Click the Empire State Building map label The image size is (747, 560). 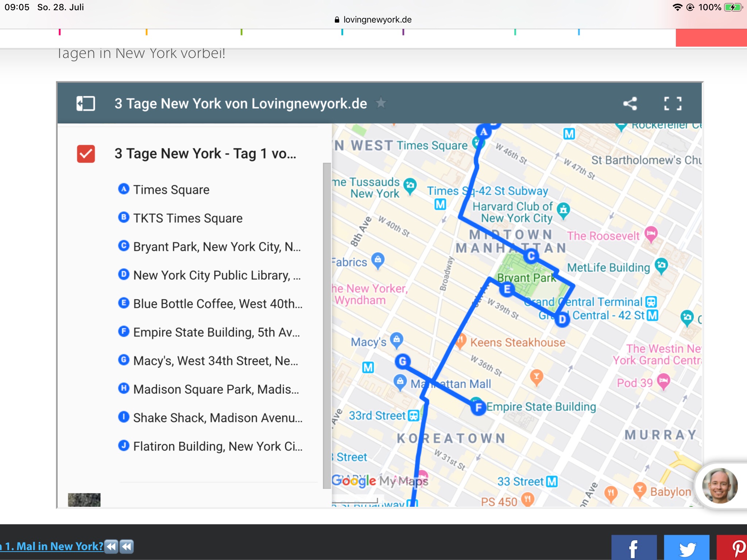click(541, 407)
